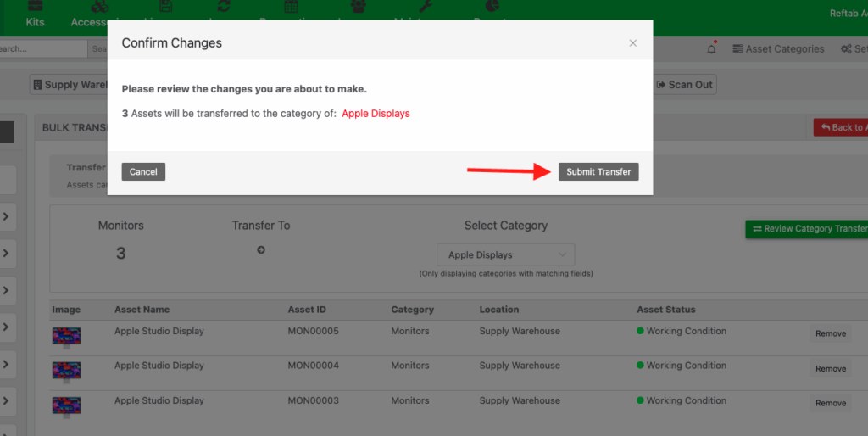The width and height of the screenshot is (868, 436).
Task: Click the Location column header
Action: point(499,310)
